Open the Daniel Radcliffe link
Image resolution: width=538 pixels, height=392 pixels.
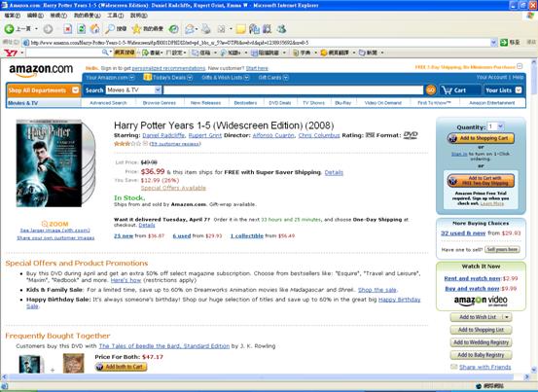[x=163, y=135]
